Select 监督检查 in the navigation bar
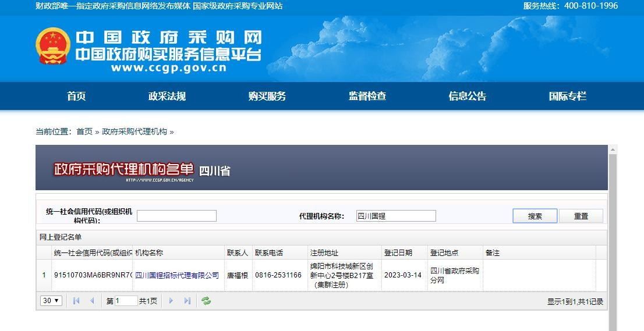Screen dimensions: 644x331 (x=367, y=96)
